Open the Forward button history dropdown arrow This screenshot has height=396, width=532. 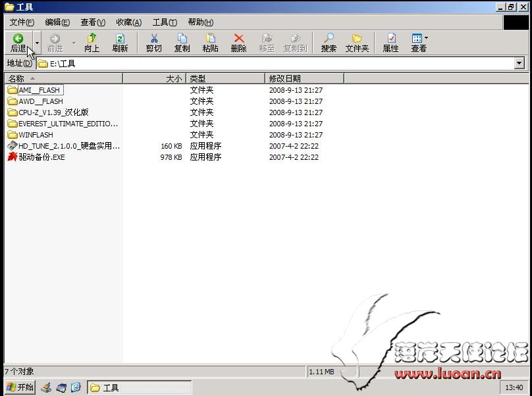(x=74, y=43)
